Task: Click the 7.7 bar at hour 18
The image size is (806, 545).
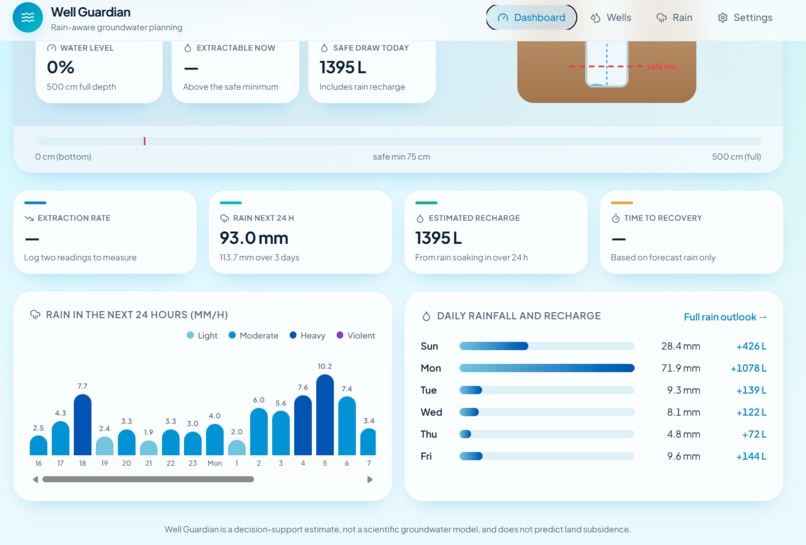Action: coord(83,425)
